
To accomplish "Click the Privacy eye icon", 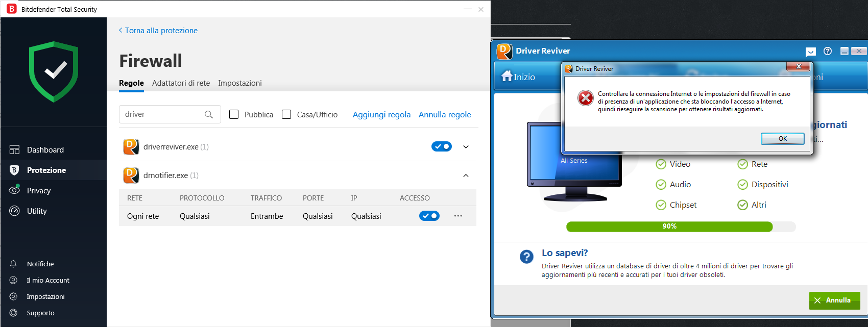I will click(14, 190).
